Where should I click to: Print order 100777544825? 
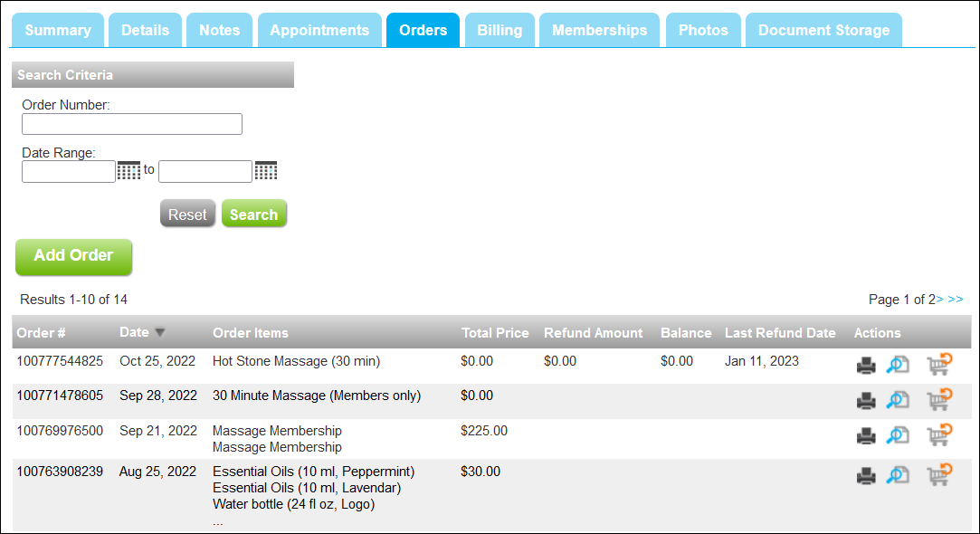pyautogui.click(x=866, y=365)
